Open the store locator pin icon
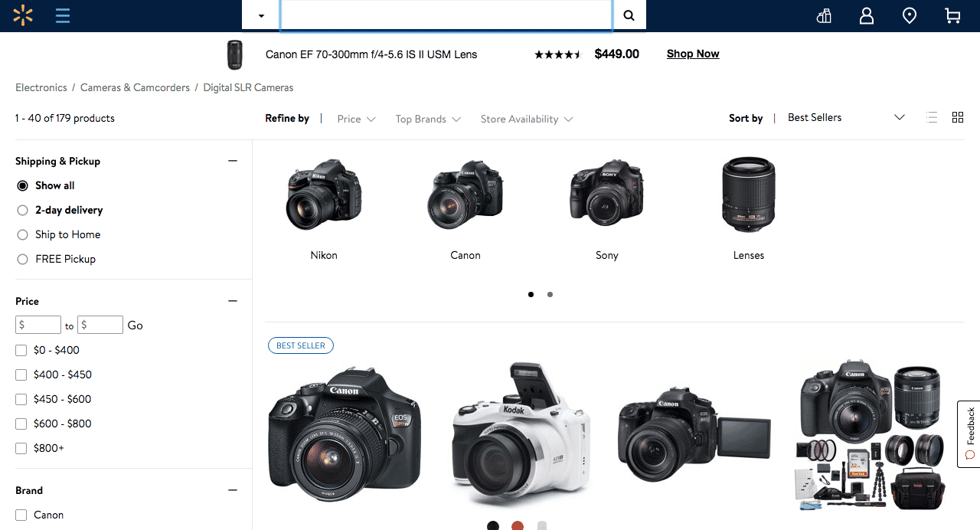980x530 pixels. coord(910,15)
